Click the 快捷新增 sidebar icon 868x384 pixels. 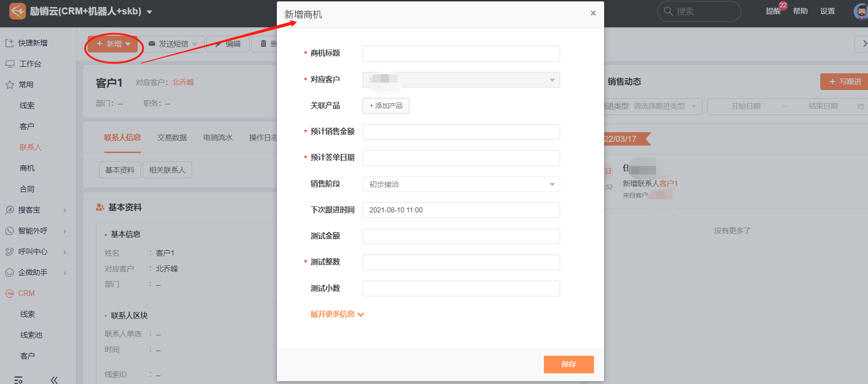(x=9, y=43)
